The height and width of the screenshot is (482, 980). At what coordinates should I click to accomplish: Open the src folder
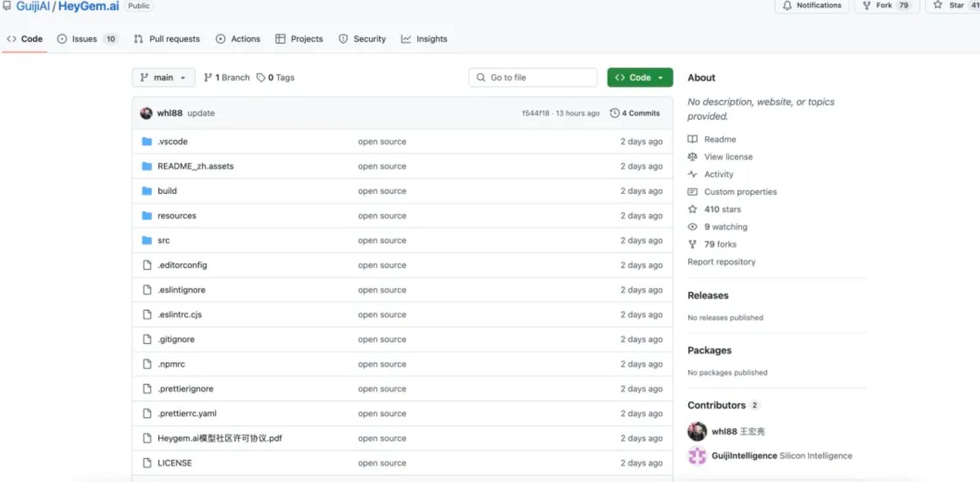164,241
